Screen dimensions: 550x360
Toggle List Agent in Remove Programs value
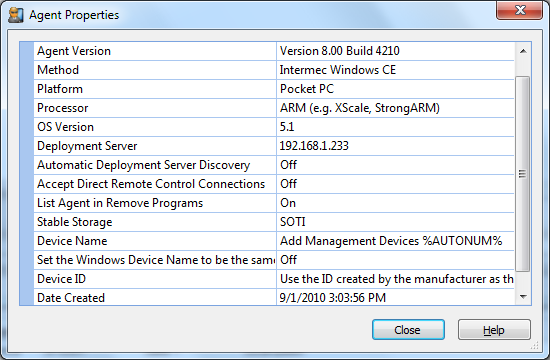click(395, 203)
